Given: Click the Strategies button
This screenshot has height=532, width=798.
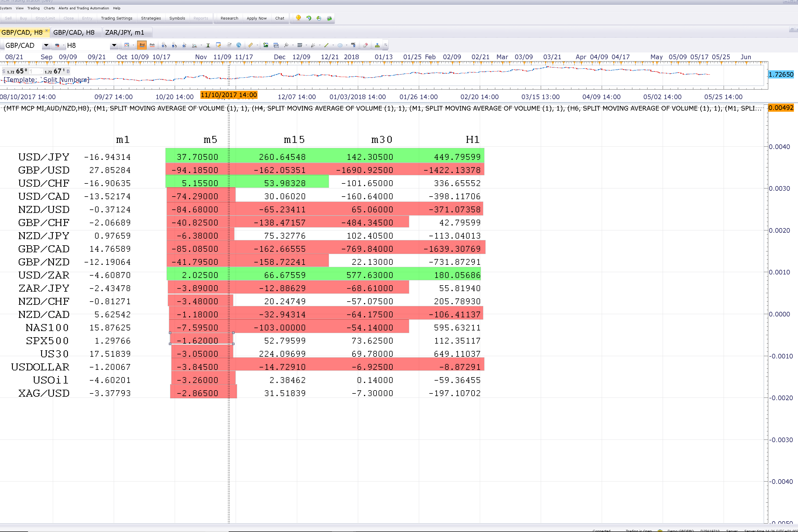Looking at the screenshot, I should (x=151, y=18).
